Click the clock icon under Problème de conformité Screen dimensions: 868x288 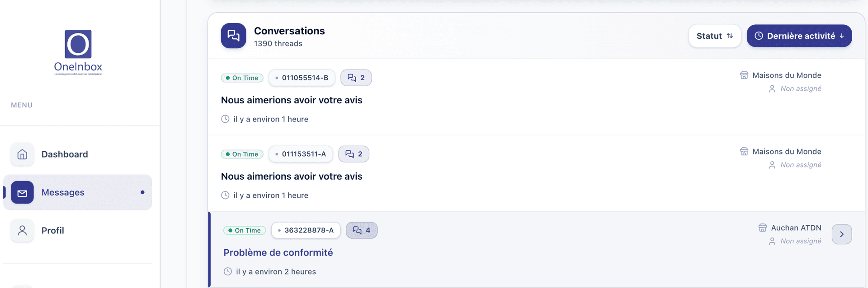227,271
